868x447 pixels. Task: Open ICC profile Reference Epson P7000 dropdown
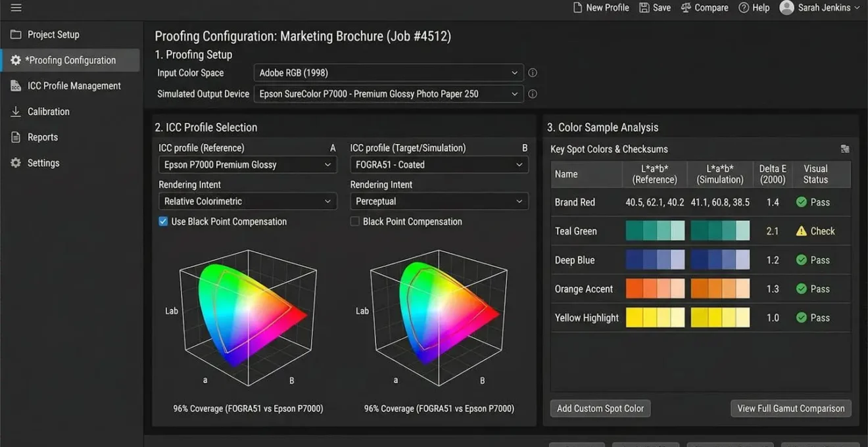pos(248,164)
